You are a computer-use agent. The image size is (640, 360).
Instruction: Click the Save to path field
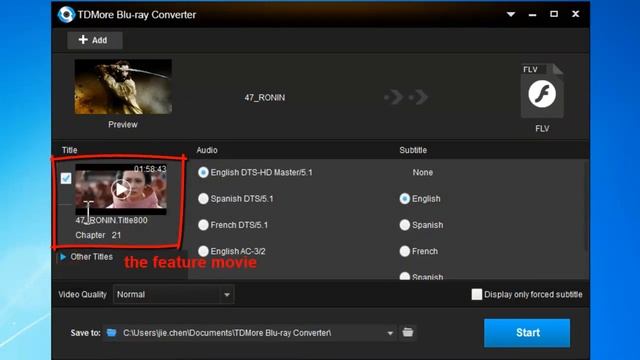click(x=249, y=333)
